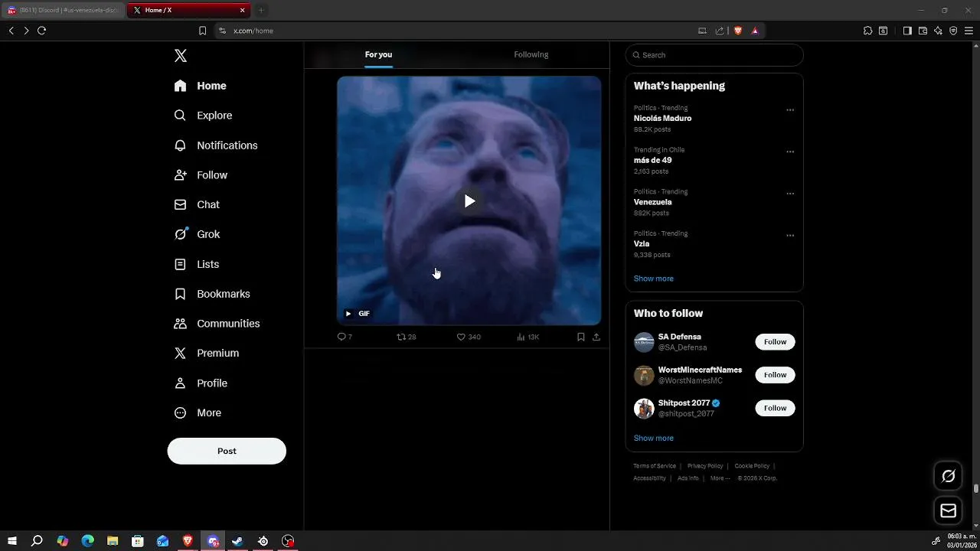Viewport: 980px width, 551px height.
Task: Open the browser hamburger menu
Action: 969,31
